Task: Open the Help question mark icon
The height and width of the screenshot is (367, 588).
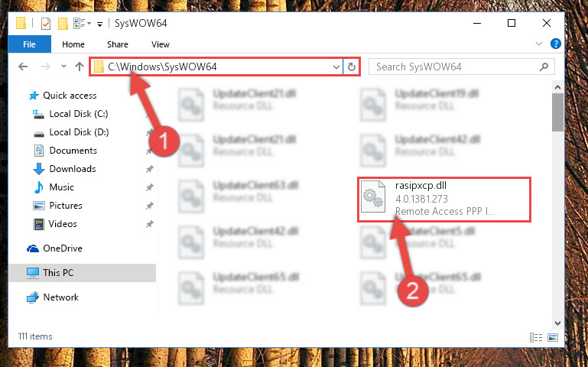Action: (x=555, y=44)
